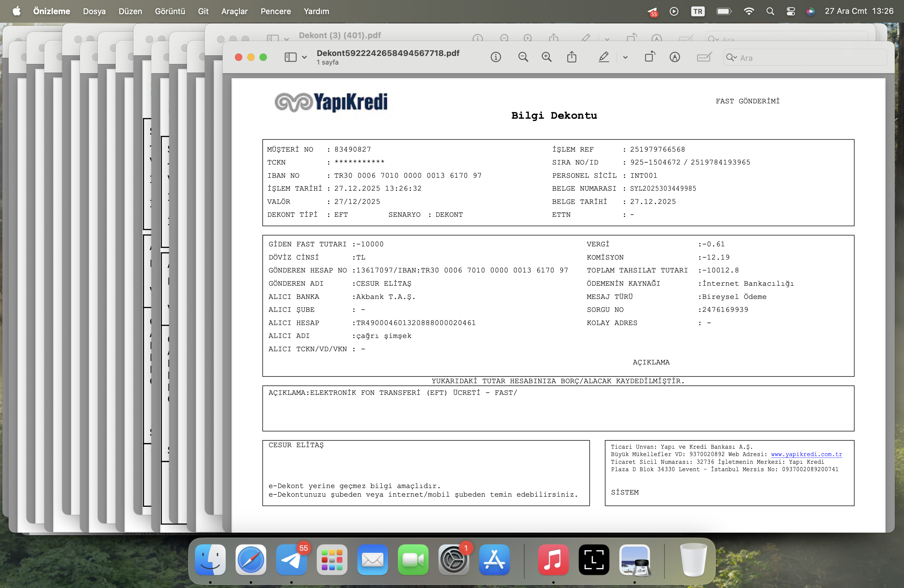
Task: Expand the sidebar view options chevron
Action: (x=304, y=58)
